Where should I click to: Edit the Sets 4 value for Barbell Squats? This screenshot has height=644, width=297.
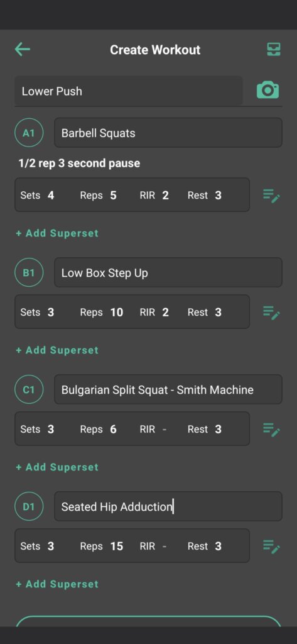coord(50,196)
